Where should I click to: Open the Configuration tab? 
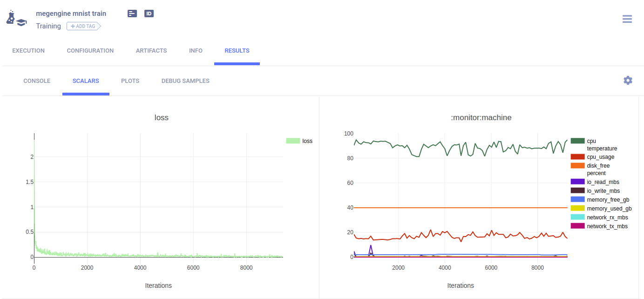click(x=90, y=51)
